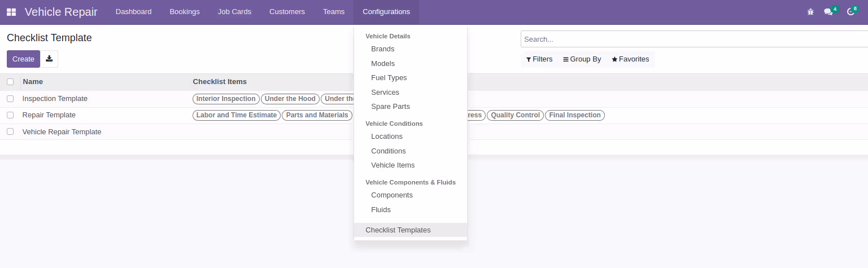Collapse the Configurations dropdown menu
This screenshot has width=868, height=268.
click(x=386, y=12)
